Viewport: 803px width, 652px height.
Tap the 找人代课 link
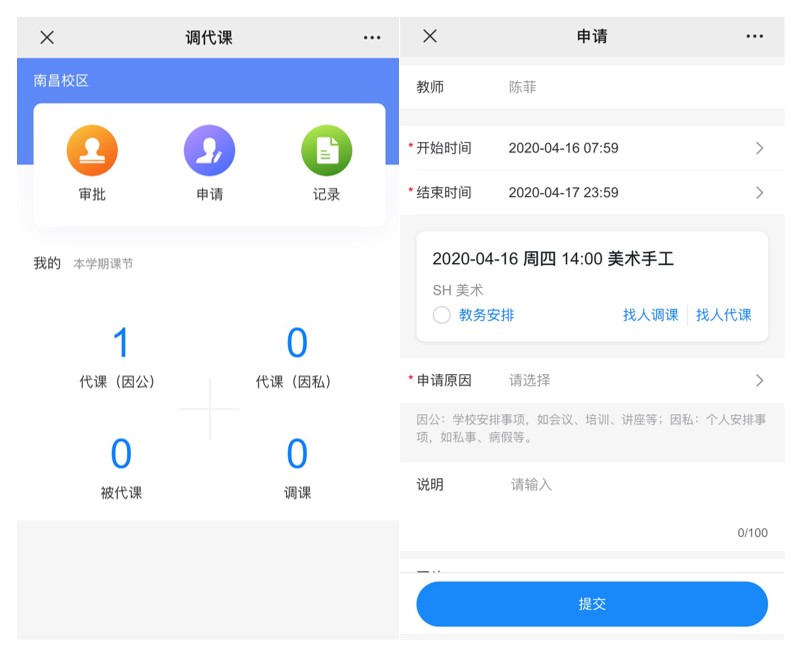tap(723, 315)
